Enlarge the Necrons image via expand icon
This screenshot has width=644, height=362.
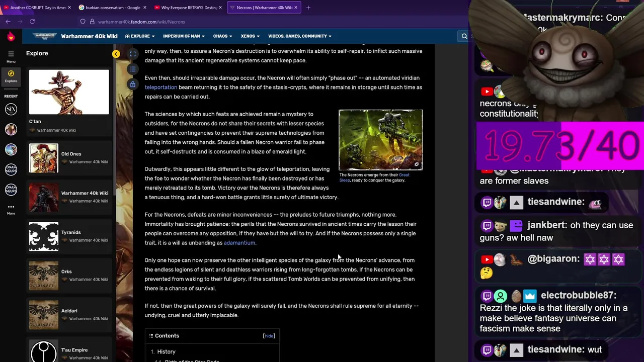click(x=416, y=165)
